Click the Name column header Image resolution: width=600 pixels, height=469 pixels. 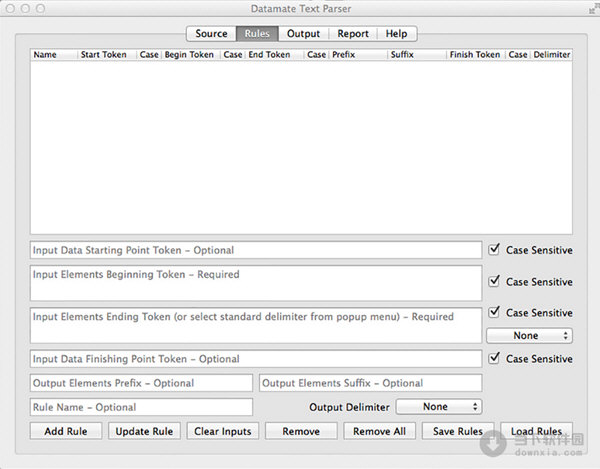pos(54,55)
